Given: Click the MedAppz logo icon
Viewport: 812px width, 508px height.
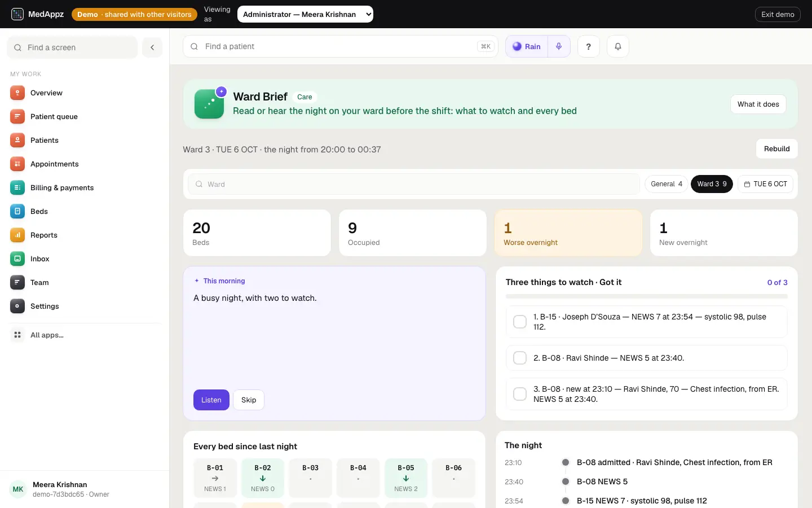Looking at the screenshot, I should [x=17, y=14].
